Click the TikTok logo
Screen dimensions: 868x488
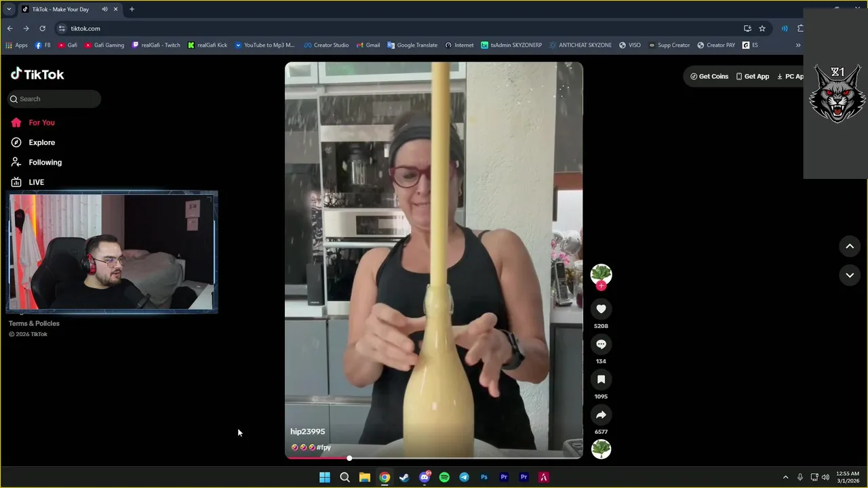[x=37, y=74]
